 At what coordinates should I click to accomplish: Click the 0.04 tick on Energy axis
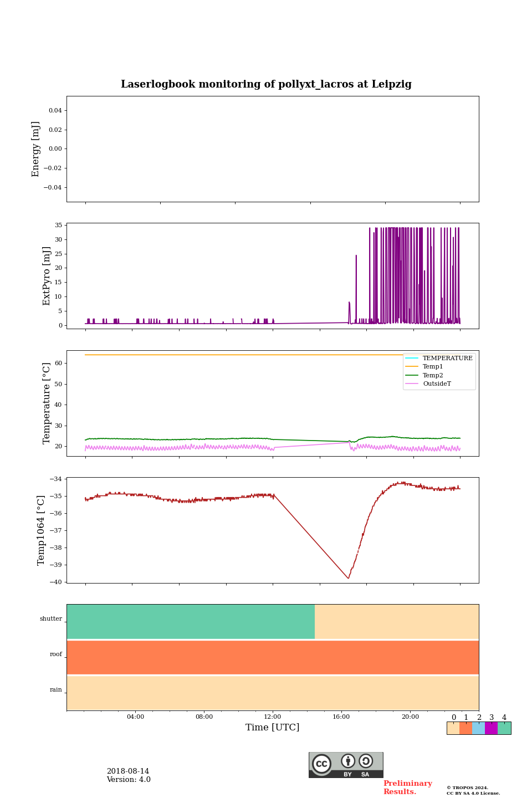click(55, 110)
